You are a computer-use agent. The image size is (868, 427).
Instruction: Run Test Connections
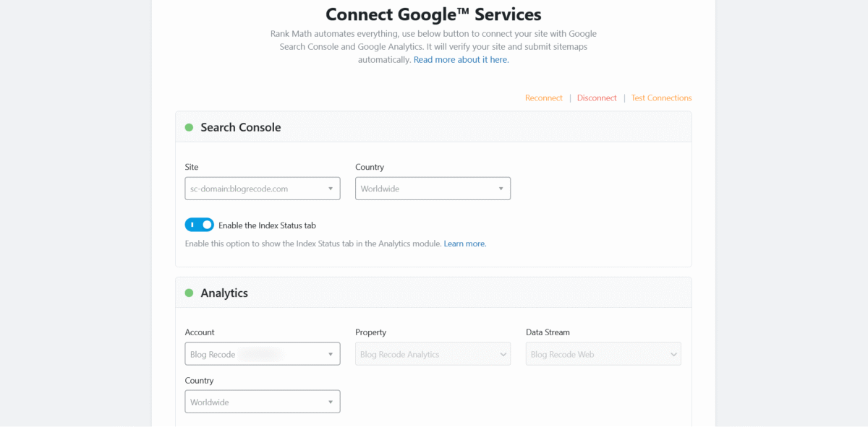point(661,98)
